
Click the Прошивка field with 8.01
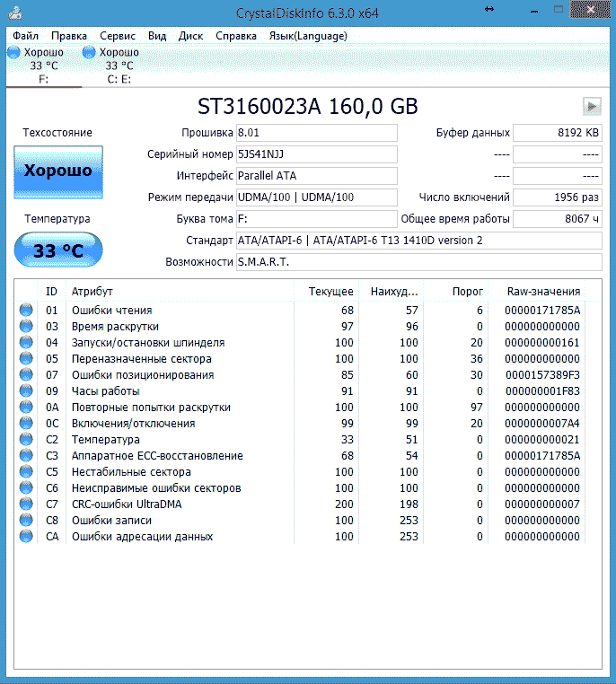(x=317, y=133)
